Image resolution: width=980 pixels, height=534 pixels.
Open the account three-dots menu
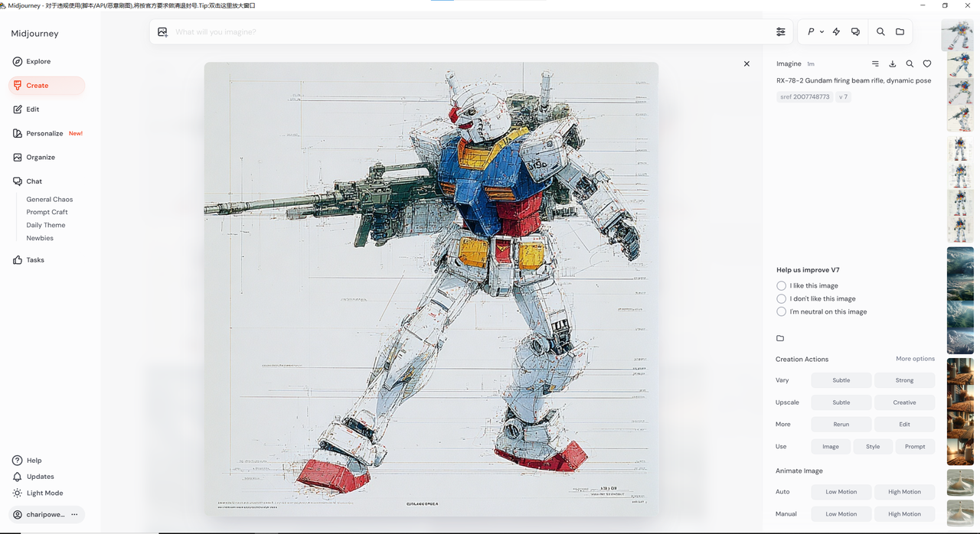point(74,515)
